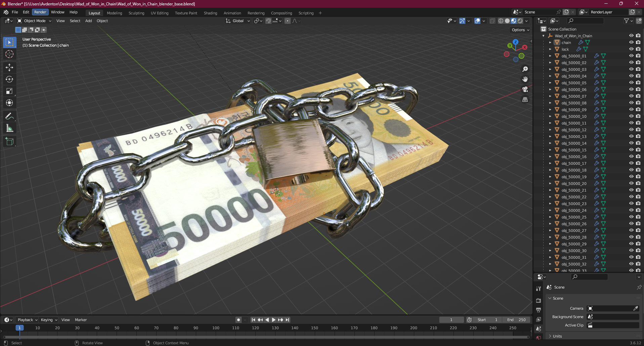This screenshot has height=346, width=644.
Task: Open the Tool properties tab icon
Action: 539,289
